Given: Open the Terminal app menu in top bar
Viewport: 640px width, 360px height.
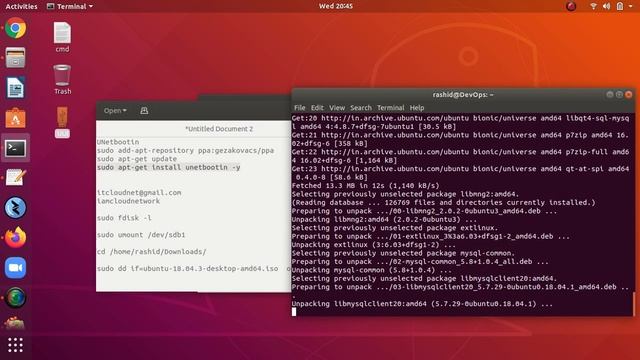Looking at the screenshot, I should click(70, 6).
